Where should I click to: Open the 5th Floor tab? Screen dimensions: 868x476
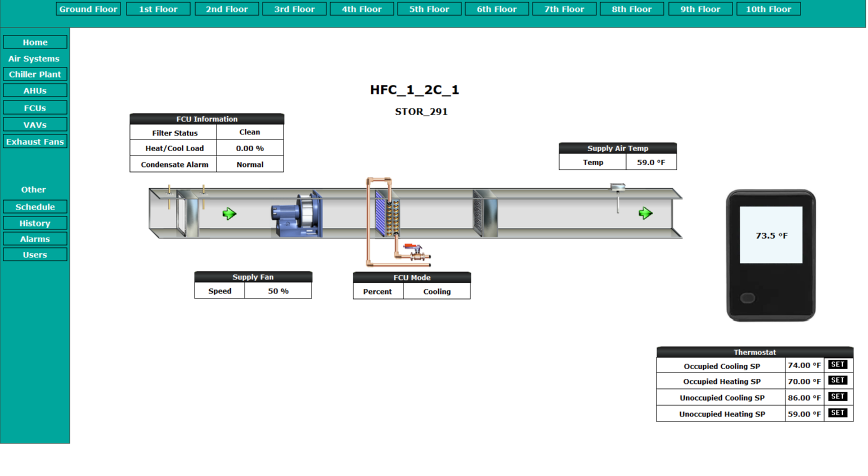429,9
